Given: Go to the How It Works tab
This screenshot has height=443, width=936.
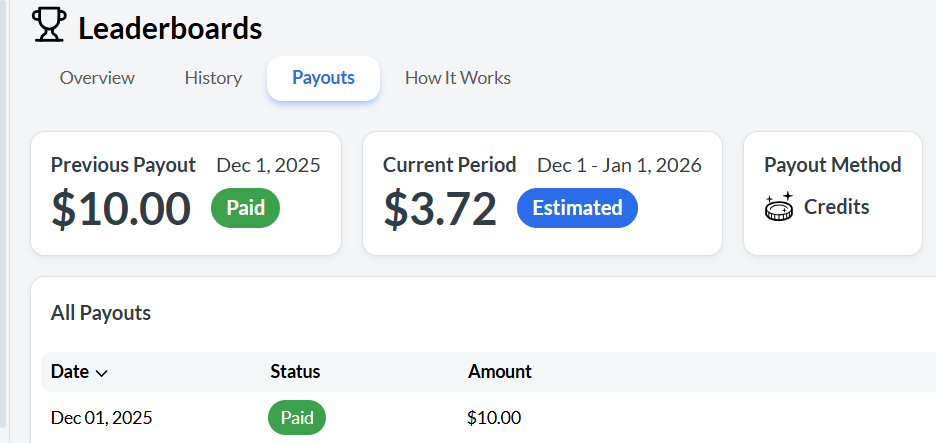Looking at the screenshot, I should 458,78.
